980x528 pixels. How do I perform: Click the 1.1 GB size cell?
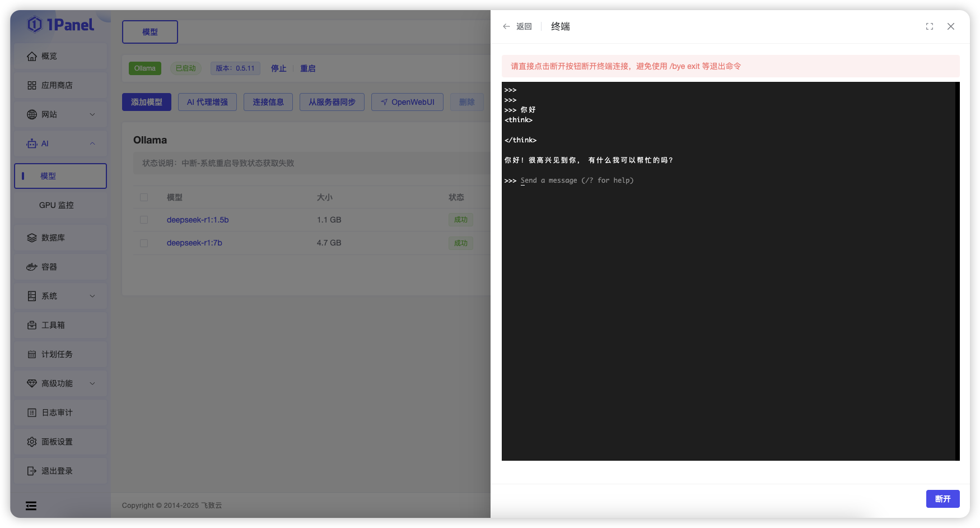click(x=329, y=220)
